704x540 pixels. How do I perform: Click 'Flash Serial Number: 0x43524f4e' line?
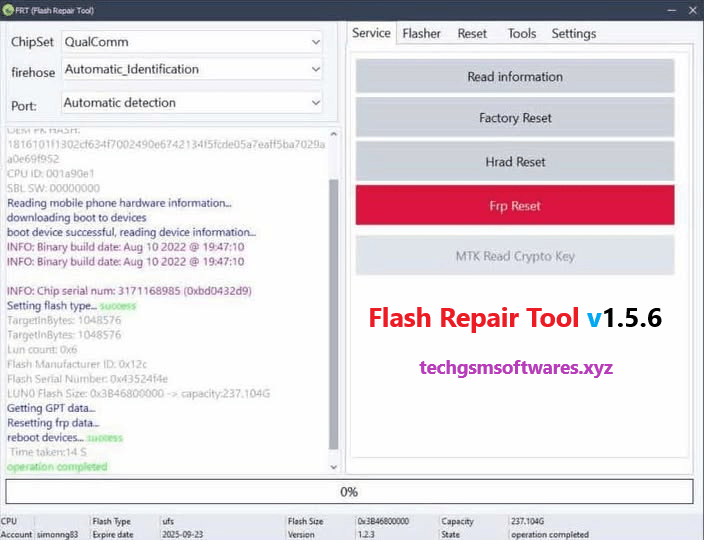tap(88, 379)
